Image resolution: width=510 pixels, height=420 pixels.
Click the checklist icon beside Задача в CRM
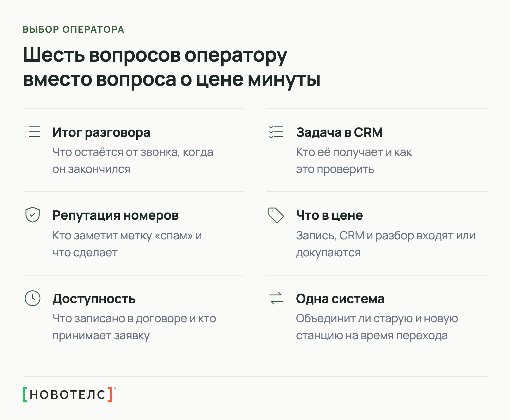tap(276, 132)
